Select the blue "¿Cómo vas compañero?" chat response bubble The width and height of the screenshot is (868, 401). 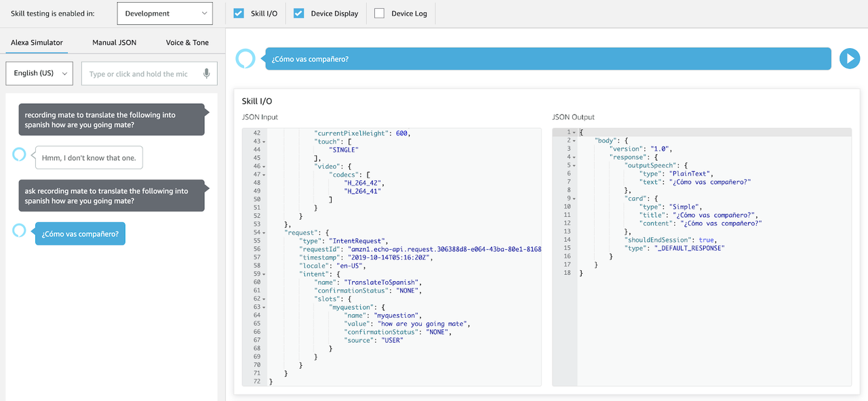[x=80, y=234]
